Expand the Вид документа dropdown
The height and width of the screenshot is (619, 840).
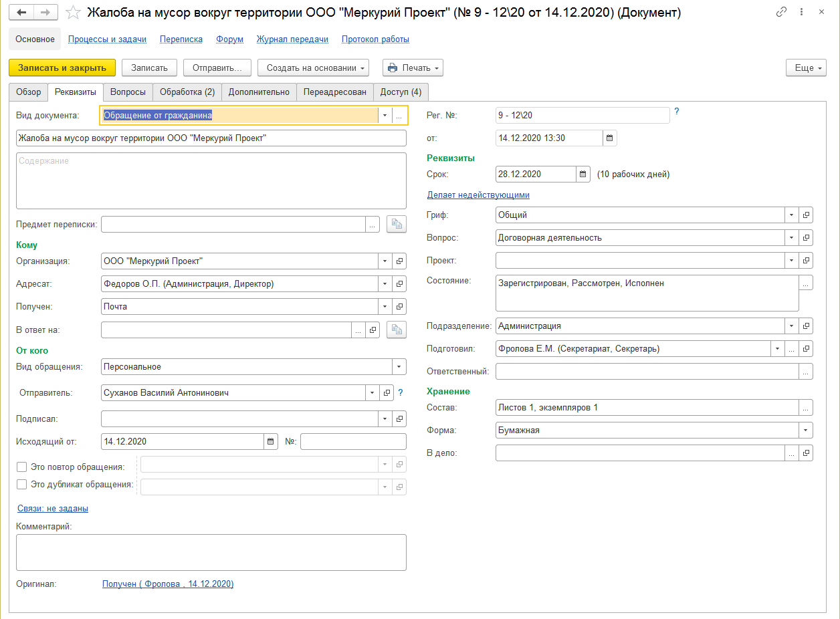tap(385, 116)
